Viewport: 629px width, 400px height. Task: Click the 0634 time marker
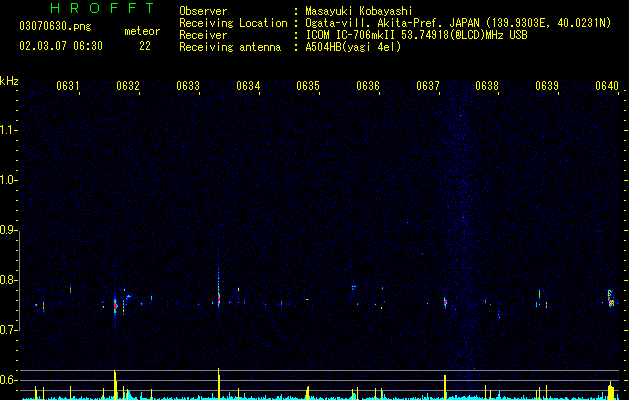click(248, 85)
